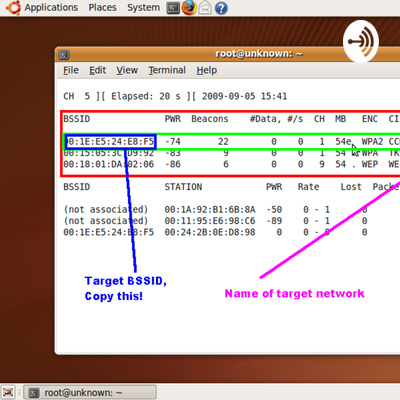Open the Places menu

(102, 7)
